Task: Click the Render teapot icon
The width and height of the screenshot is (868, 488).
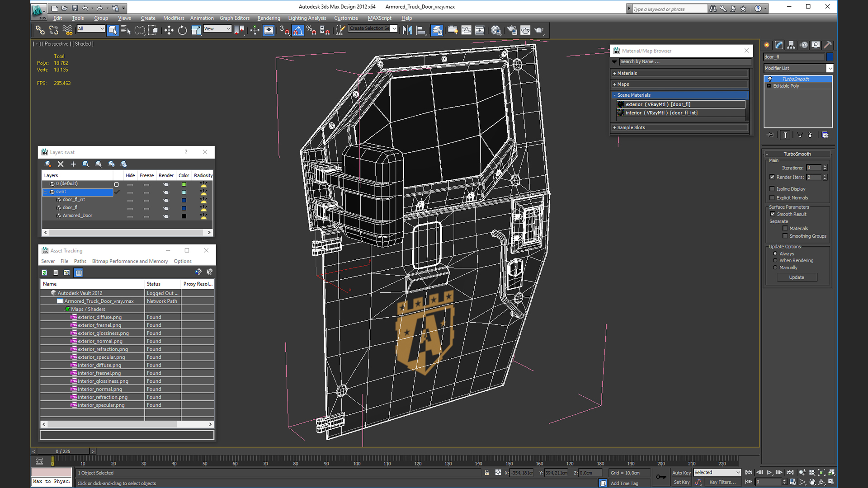Action: coord(538,30)
